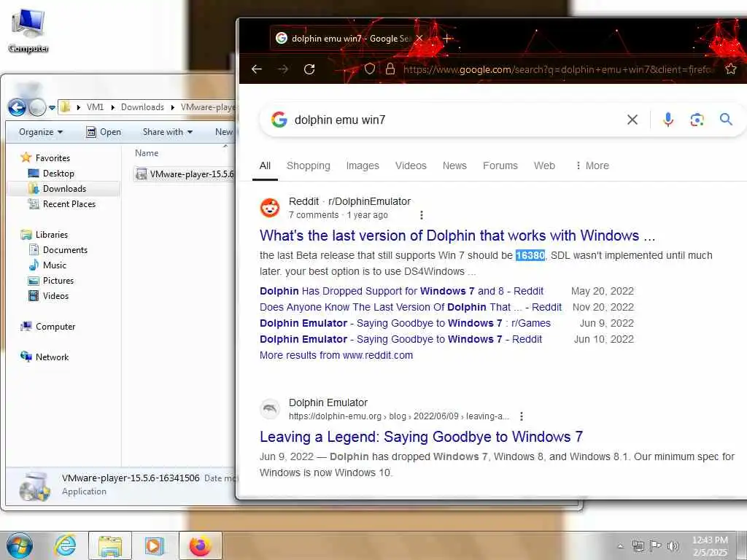Open the Videos library
Image resolution: width=747 pixels, height=560 pixels.
tap(55, 296)
